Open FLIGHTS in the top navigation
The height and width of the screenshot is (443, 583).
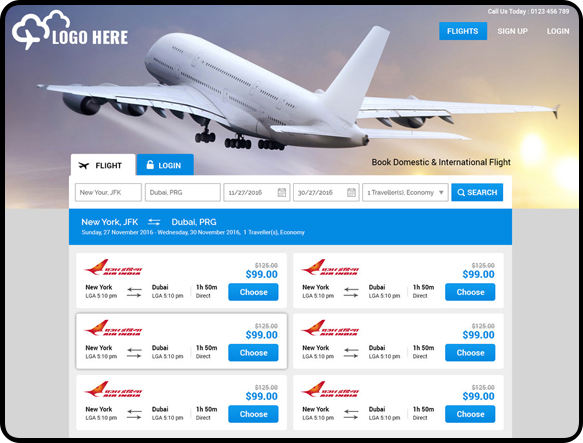[x=463, y=31]
